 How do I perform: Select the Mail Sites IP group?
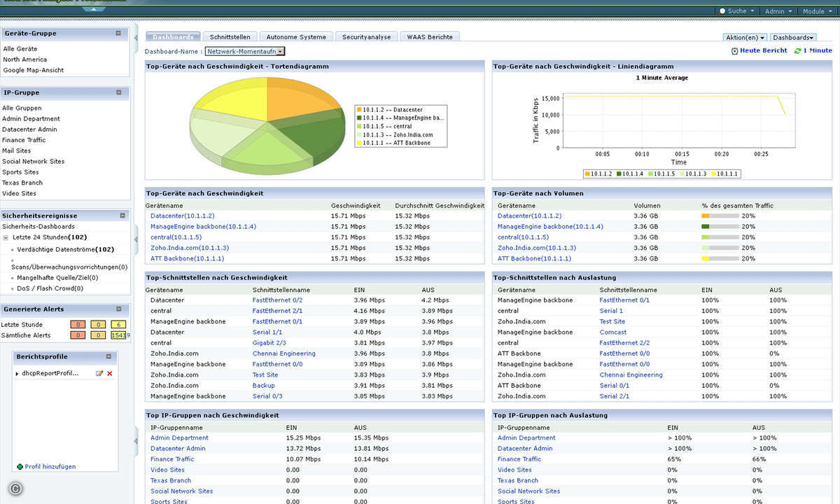coord(17,150)
